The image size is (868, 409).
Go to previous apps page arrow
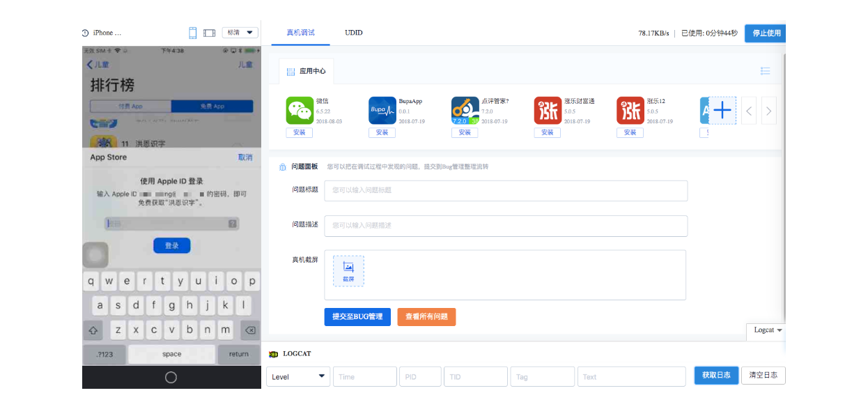pos(749,111)
